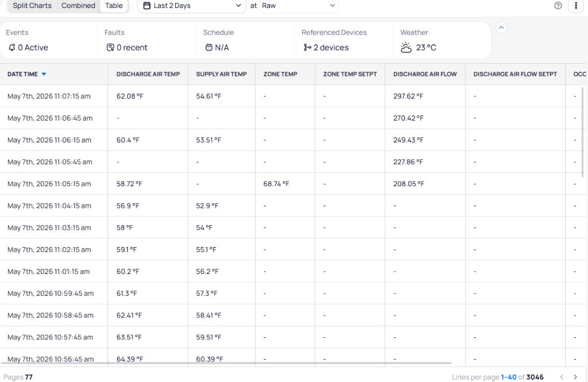Click discharge air temp value 63.51 °F
The width and height of the screenshot is (588, 382).
(x=129, y=337)
